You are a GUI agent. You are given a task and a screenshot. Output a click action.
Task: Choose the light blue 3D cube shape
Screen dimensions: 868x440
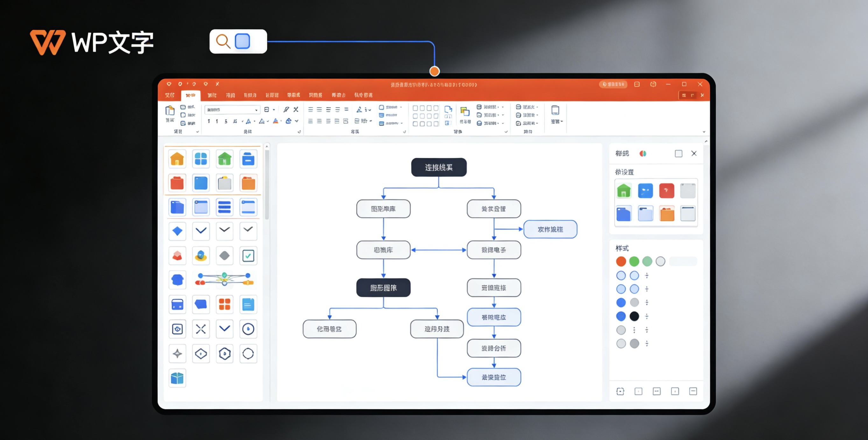pyautogui.click(x=177, y=378)
